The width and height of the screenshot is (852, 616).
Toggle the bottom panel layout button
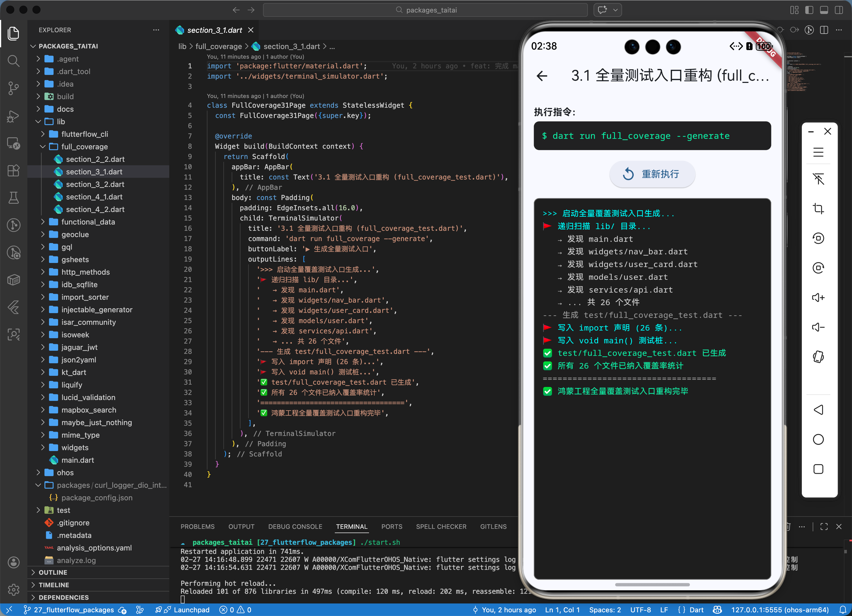[x=824, y=10]
